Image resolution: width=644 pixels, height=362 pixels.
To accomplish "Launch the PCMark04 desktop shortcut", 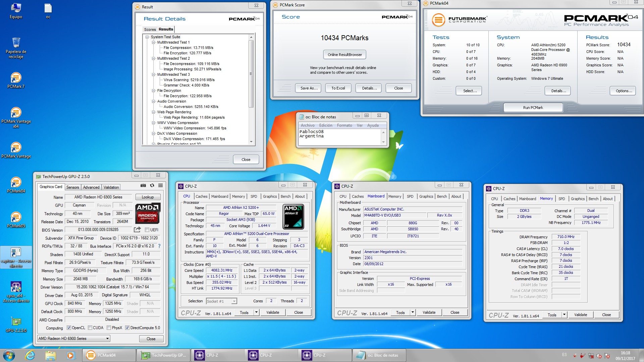I will pos(16,185).
